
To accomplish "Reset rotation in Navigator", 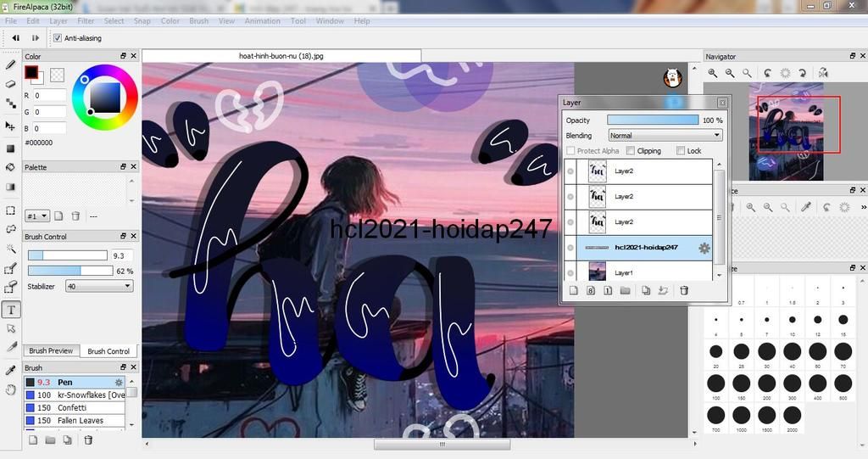I will pos(785,73).
